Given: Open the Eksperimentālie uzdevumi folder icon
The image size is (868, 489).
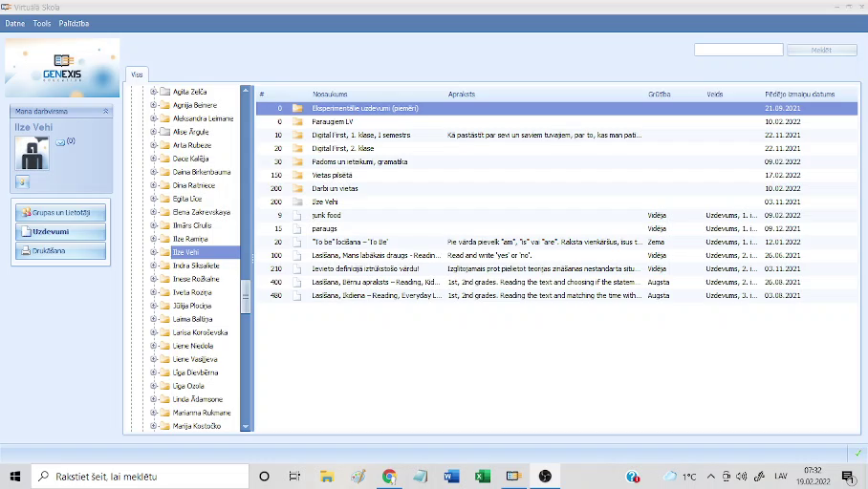Looking at the screenshot, I should (297, 109).
